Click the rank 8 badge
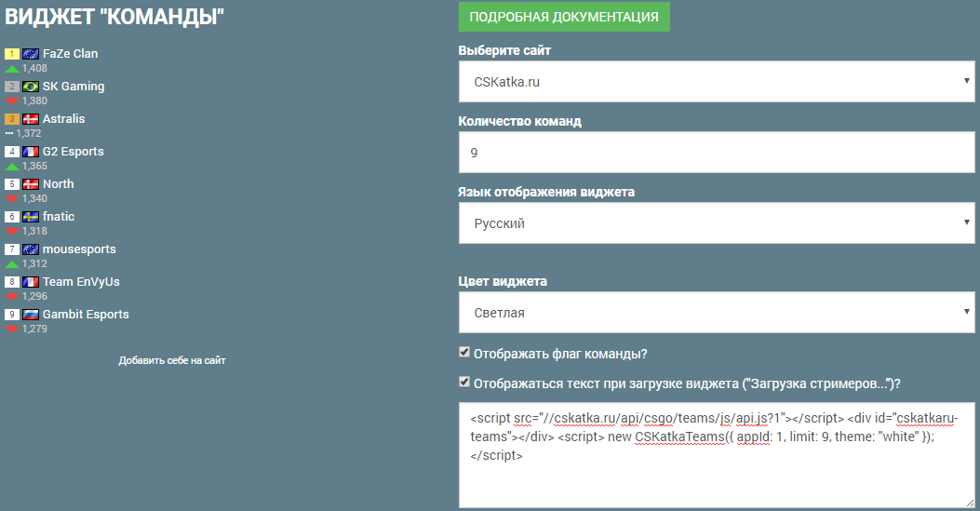Viewport: 980px width, 511px height. point(12,282)
